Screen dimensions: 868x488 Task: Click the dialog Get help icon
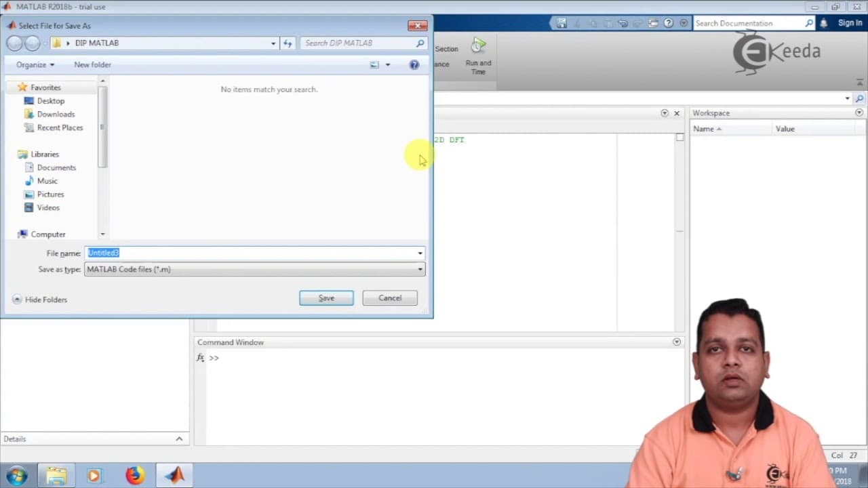click(414, 65)
